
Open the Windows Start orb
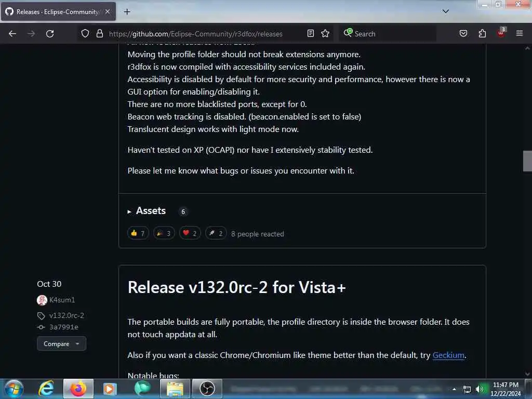[14, 389]
